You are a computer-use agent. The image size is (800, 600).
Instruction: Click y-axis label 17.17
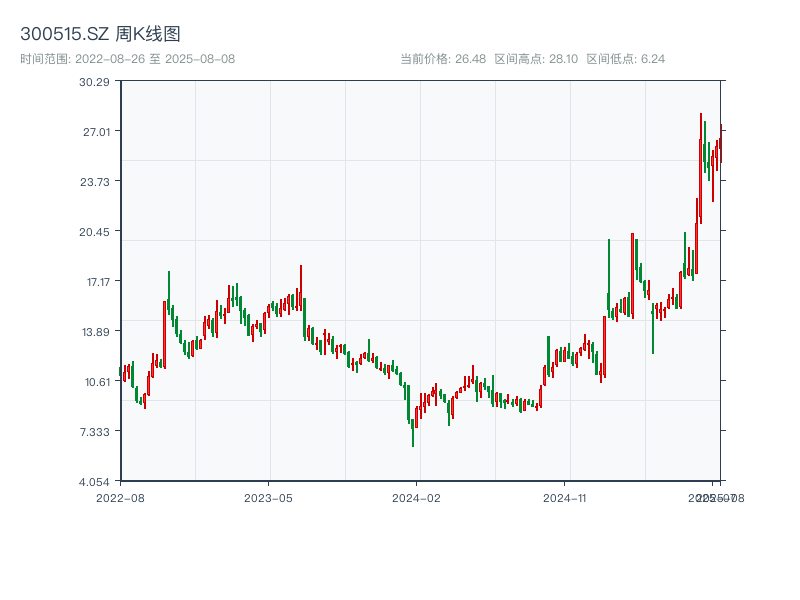[x=98, y=282]
